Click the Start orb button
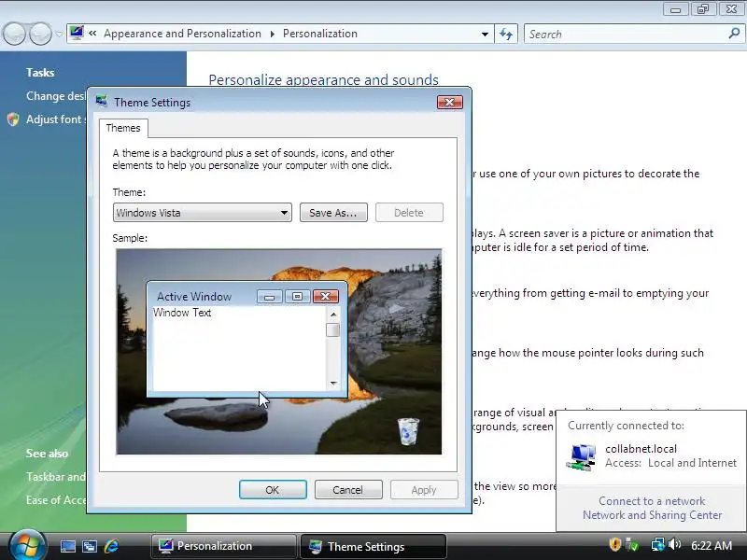This screenshot has width=747, height=560. [x=27, y=546]
